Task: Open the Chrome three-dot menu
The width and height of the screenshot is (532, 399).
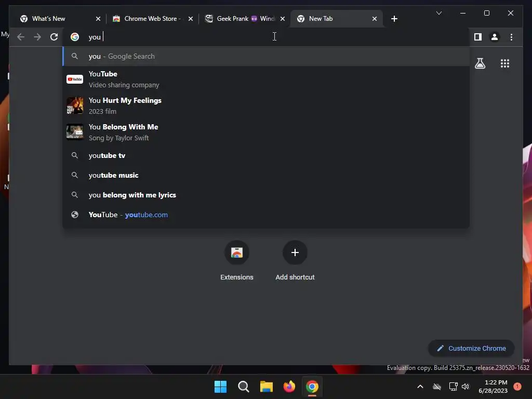Action: (511, 37)
